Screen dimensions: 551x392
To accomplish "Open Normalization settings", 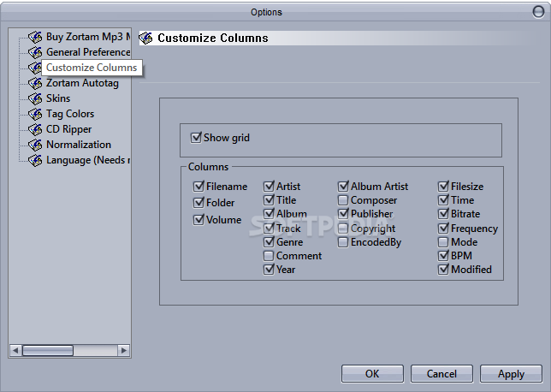I will 79,145.
